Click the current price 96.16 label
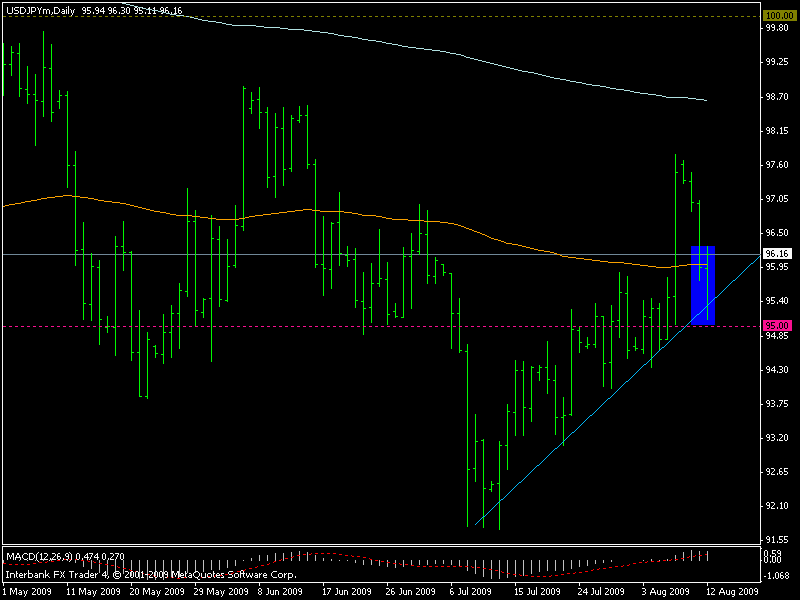800x600 pixels. [777, 254]
